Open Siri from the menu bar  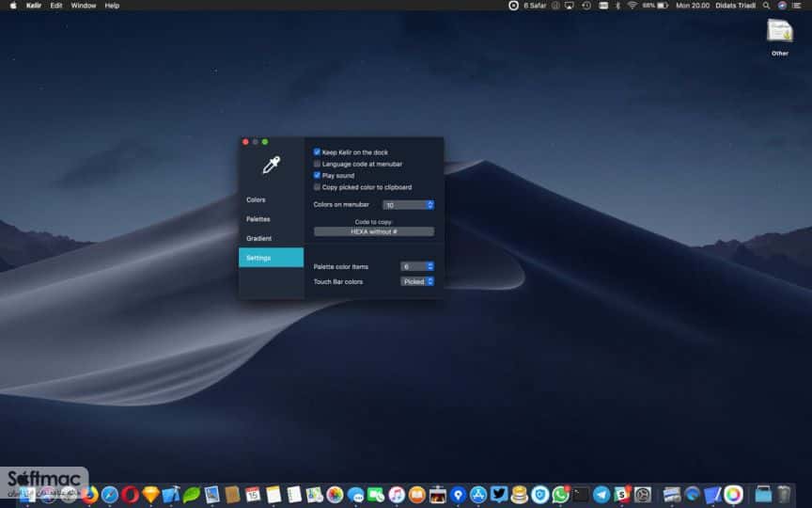click(x=782, y=6)
